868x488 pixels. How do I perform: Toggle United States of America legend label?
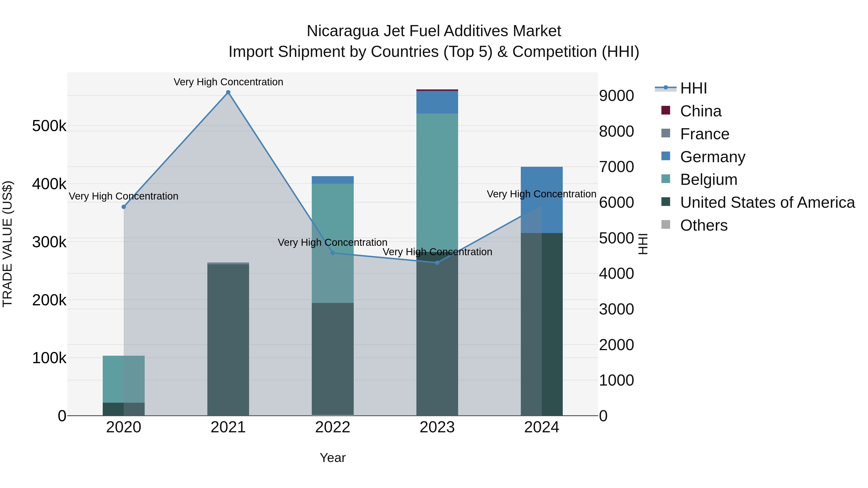[767, 202]
